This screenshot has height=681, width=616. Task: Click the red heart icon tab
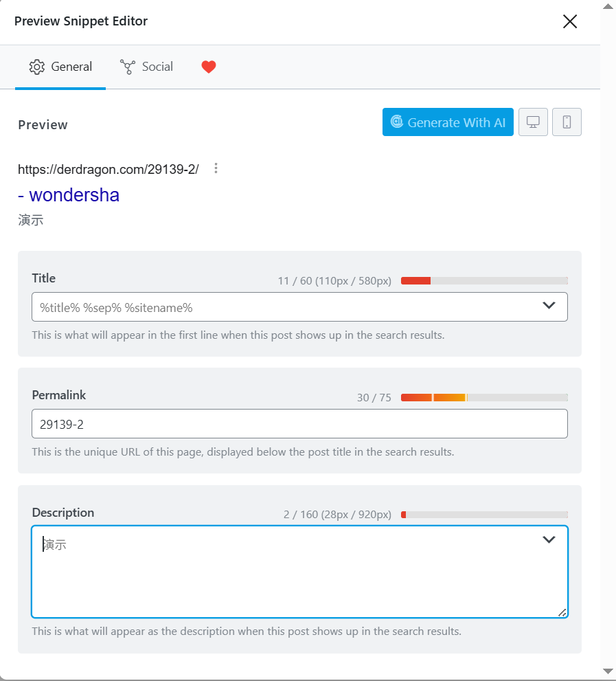[x=209, y=67]
